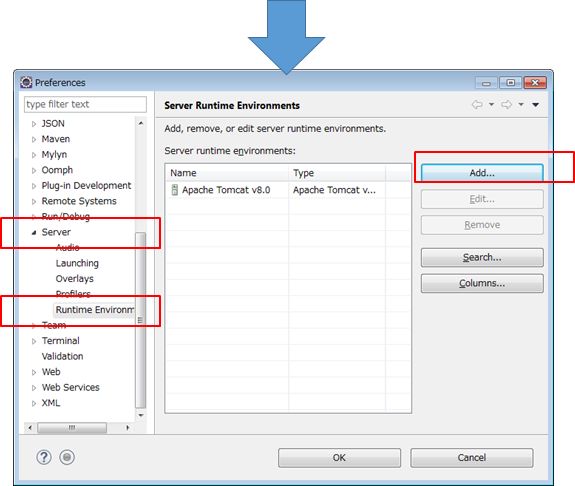Sort by the Type column header

[x=337, y=173]
